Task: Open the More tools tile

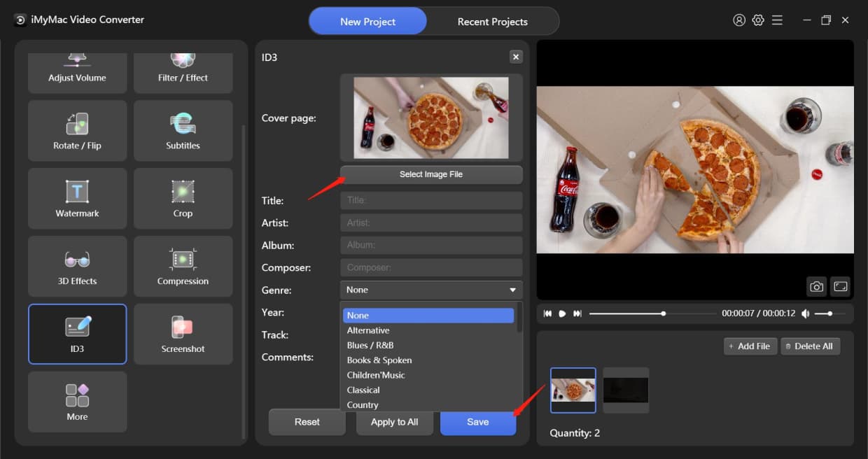Action: 77,402
